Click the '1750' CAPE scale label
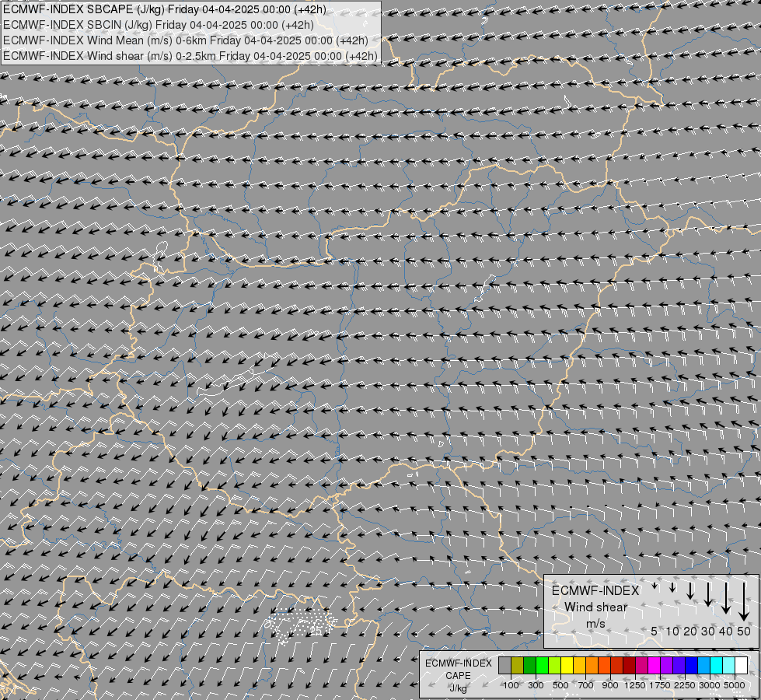This screenshot has width=761, height=700. pyautogui.click(x=660, y=685)
